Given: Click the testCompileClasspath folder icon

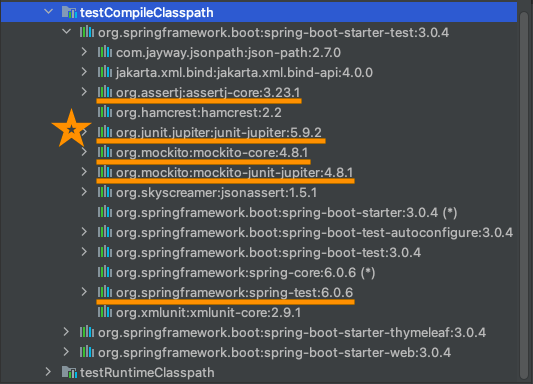Looking at the screenshot, I should pos(69,12).
